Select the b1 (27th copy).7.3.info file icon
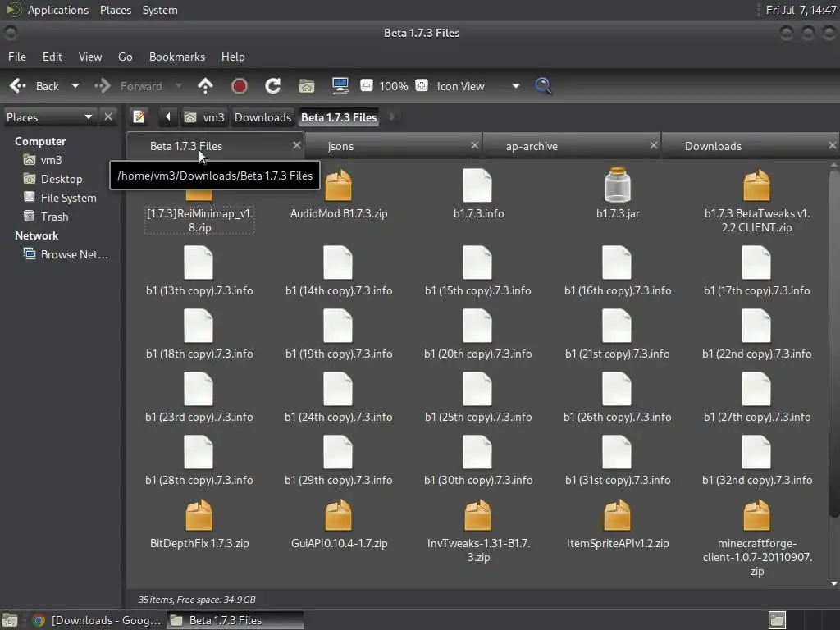Screen dimensions: 840x630 tap(756, 389)
